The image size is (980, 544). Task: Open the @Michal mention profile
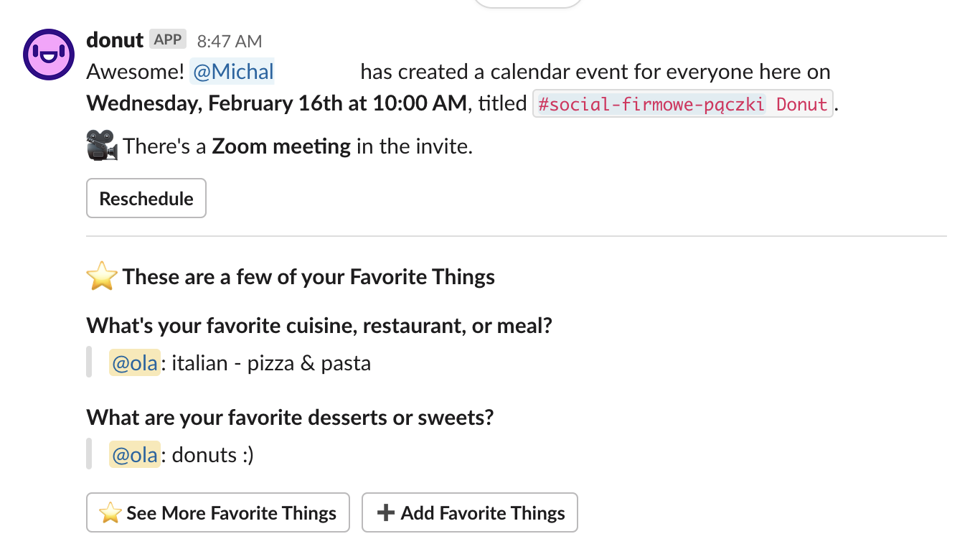coord(232,72)
